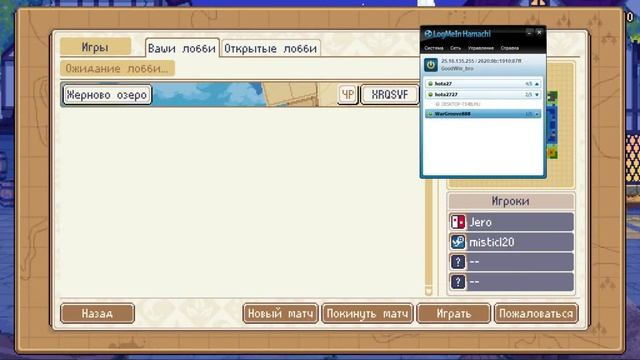Click the Новый матч button
640x360 pixels.
[280, 313]
